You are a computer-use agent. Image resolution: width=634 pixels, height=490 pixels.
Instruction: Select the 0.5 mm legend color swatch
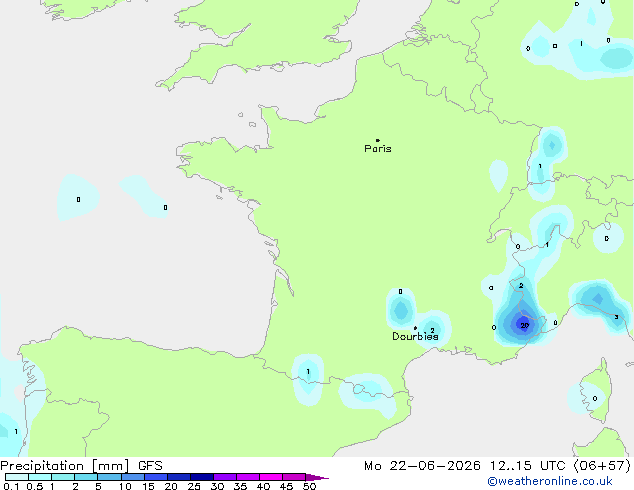40,477
